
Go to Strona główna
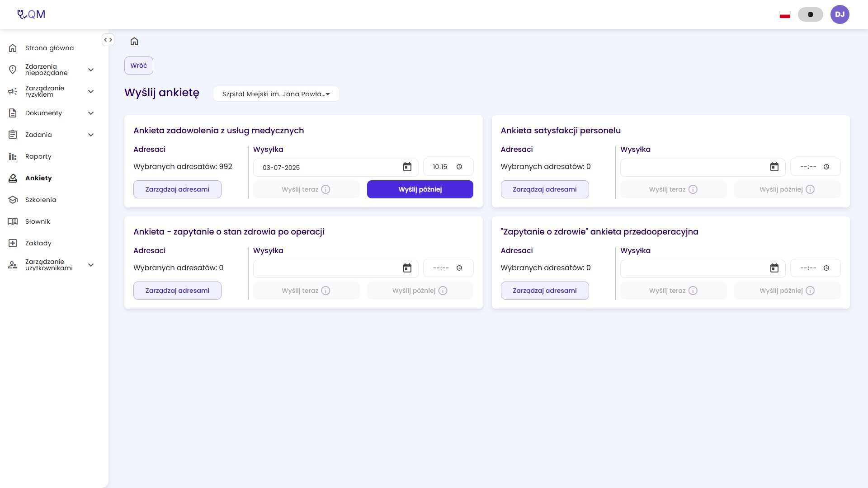coord(49,48)
